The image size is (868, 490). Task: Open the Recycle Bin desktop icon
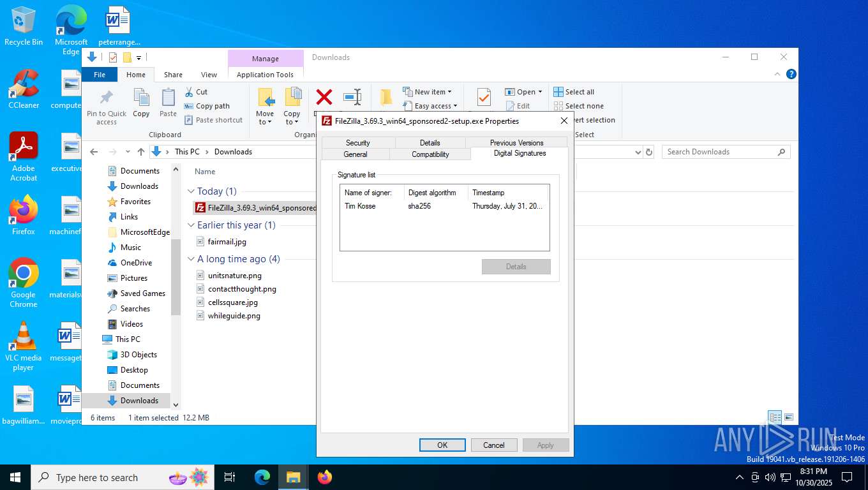tap(24, 27)
